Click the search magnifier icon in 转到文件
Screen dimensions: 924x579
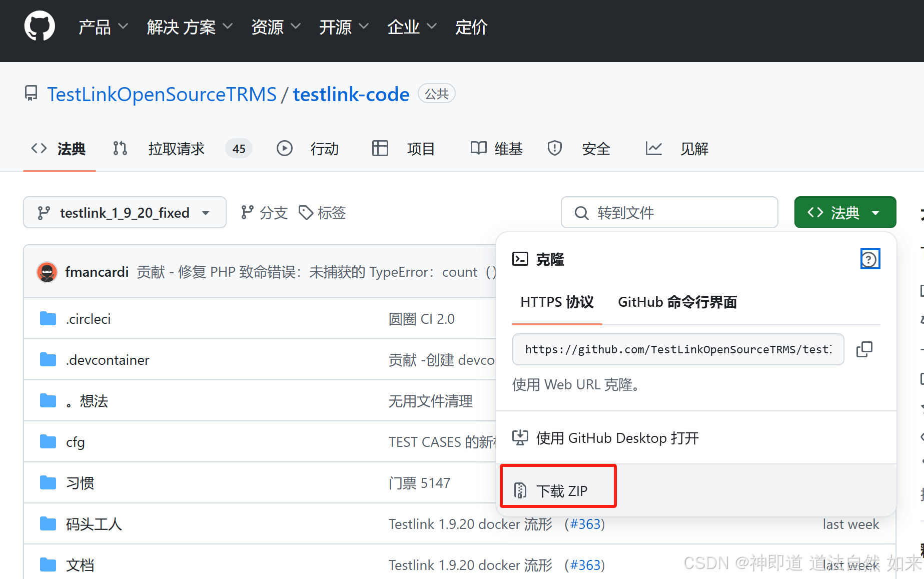581,213
